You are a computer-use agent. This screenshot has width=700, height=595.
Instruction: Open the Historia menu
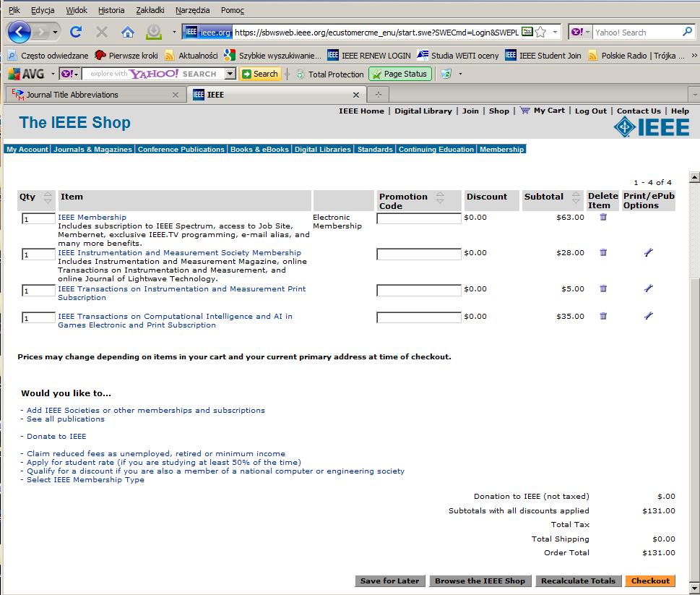[111, 10]
